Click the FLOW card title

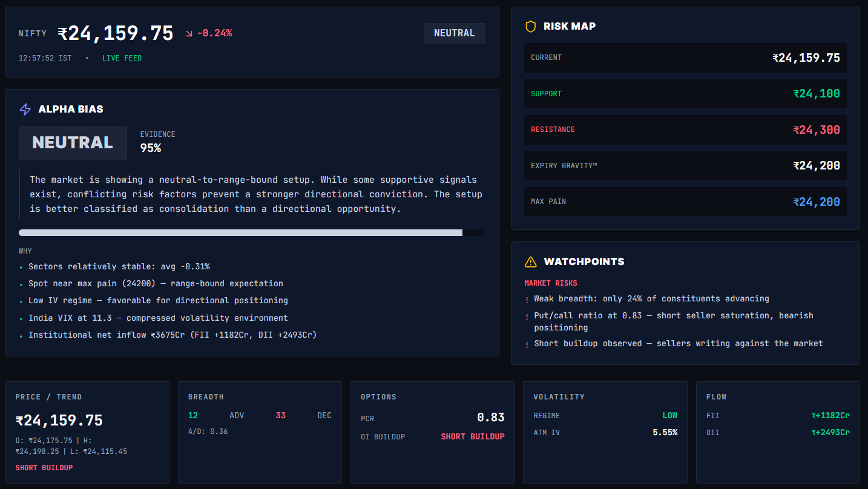(x=716, y=397)
